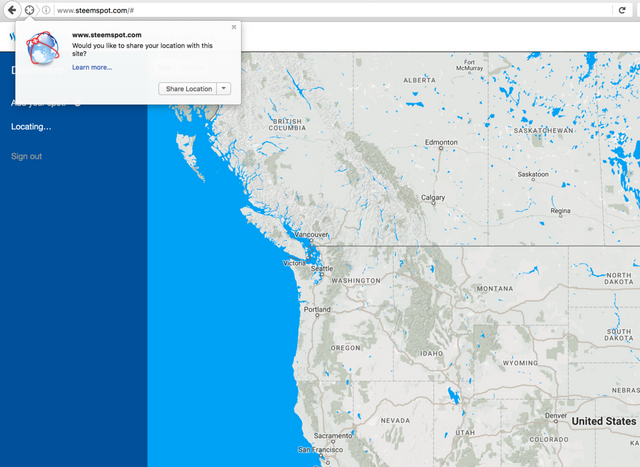Click the WASHINGTON state label

[x=356, y=281]
